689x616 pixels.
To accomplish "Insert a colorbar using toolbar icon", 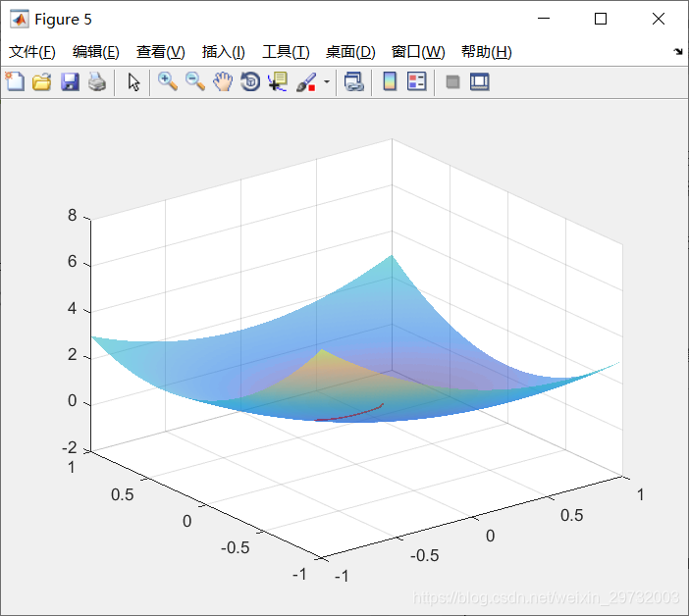I will 390,81.
